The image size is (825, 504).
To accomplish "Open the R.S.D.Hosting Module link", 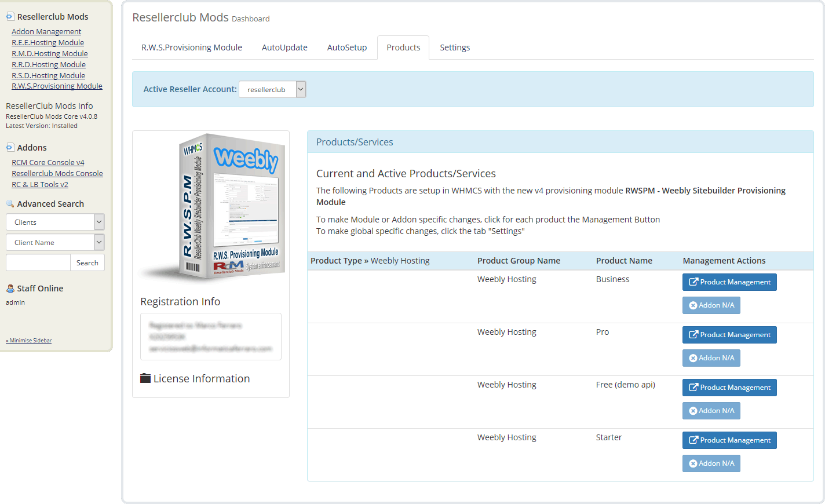I will pos(49,75).
